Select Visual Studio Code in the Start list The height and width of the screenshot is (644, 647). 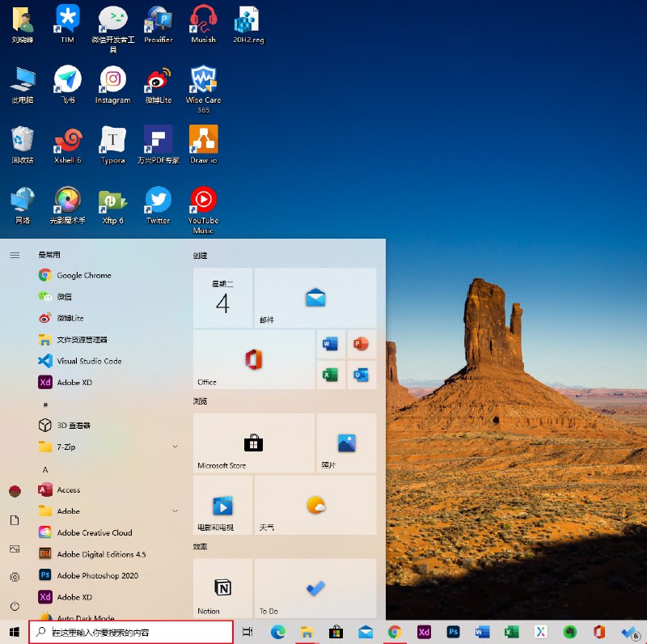click(89, 361)
